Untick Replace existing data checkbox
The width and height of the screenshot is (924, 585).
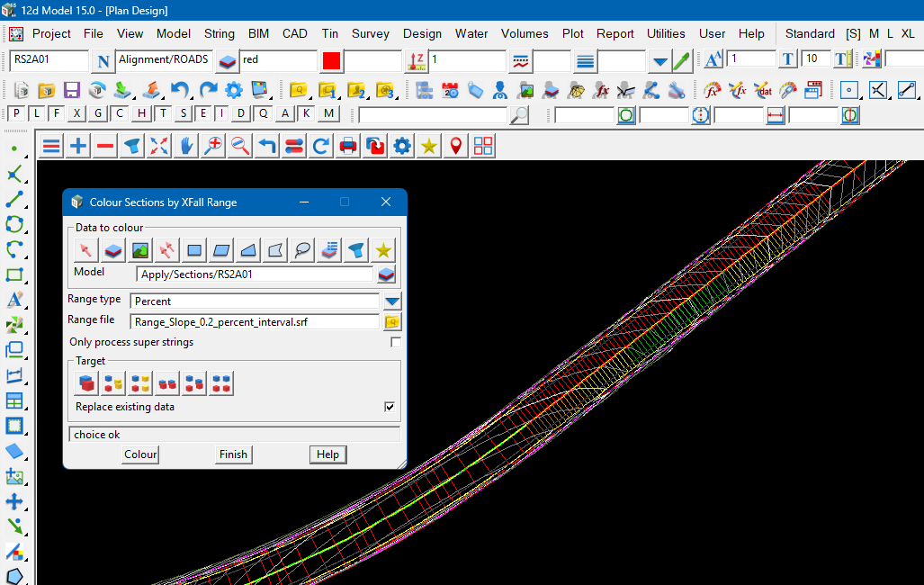tap(390, 407)
